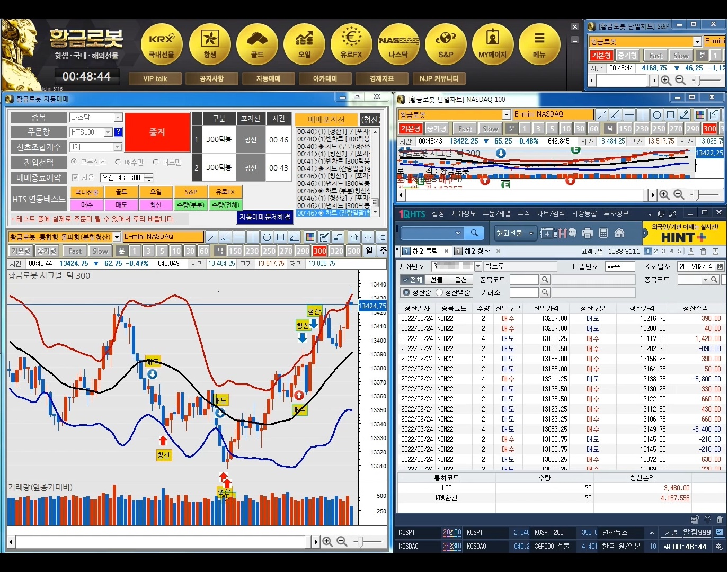Toggle the 선물 filter button
This screenshot has width=728, height=572.
pyautogui.click(x=437, y=280)
